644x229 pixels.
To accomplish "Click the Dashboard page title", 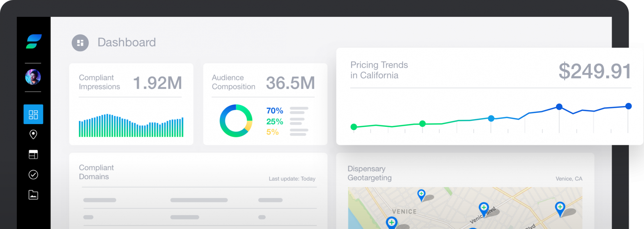I will [x=127, y=42].
